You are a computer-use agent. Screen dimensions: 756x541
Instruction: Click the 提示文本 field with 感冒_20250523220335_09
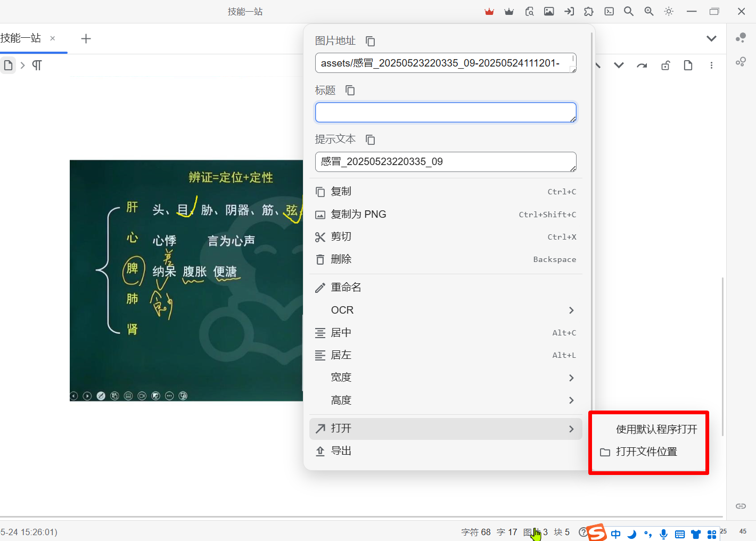tap(446, 162)
